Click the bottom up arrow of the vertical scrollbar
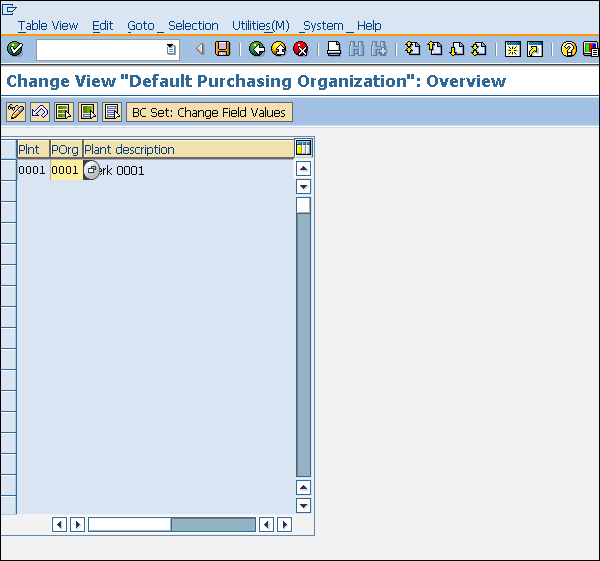 [303, 487]
